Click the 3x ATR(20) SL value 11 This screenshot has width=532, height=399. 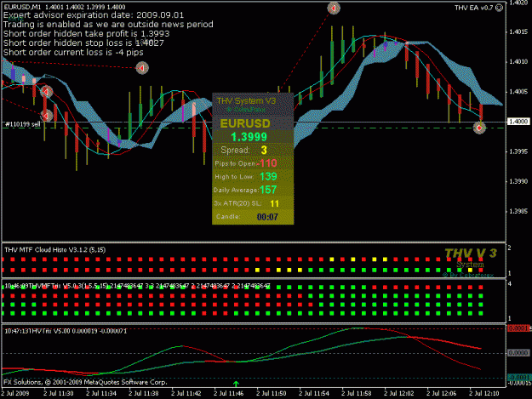tap(274, 203)
